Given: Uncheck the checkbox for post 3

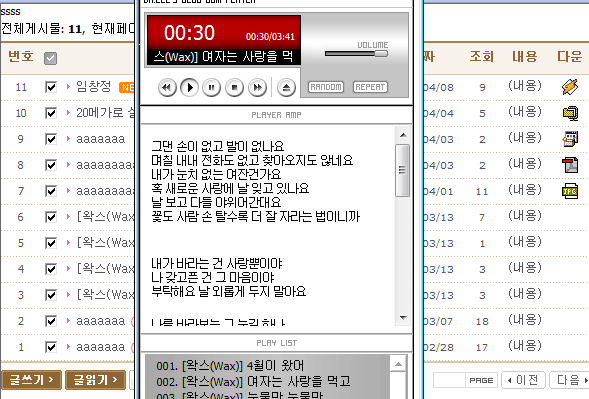Looking at the screenshot, I should (50, 295).
